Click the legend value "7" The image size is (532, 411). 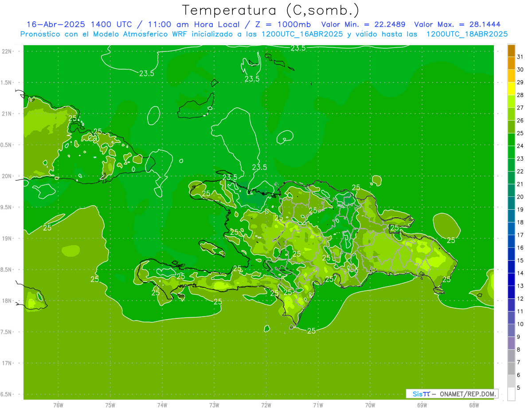[519, 363]
